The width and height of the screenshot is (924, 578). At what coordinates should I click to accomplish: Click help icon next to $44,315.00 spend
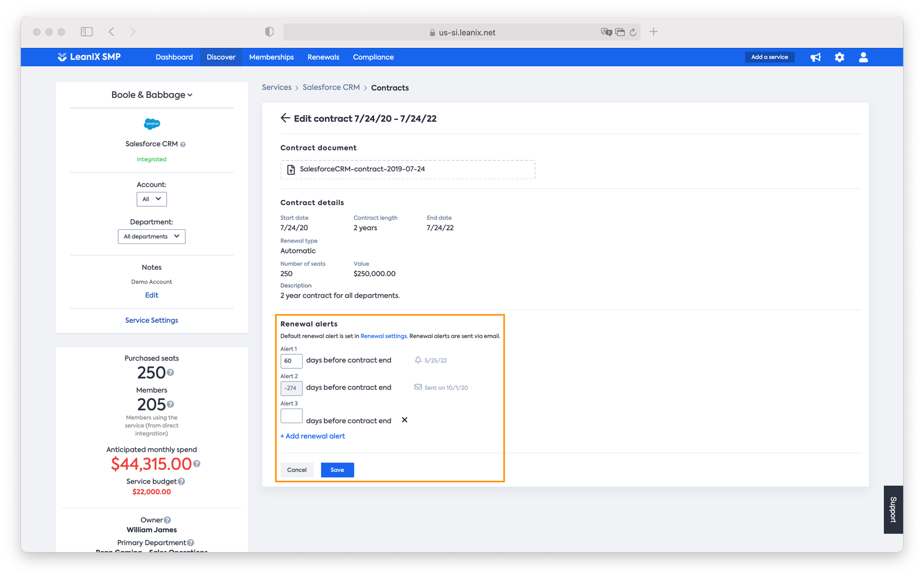point(197,464)
